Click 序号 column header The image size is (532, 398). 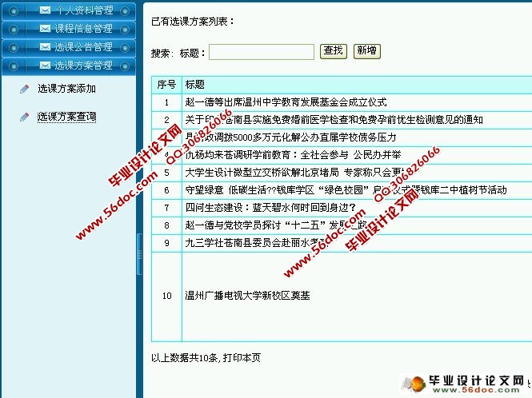(166, 85)
